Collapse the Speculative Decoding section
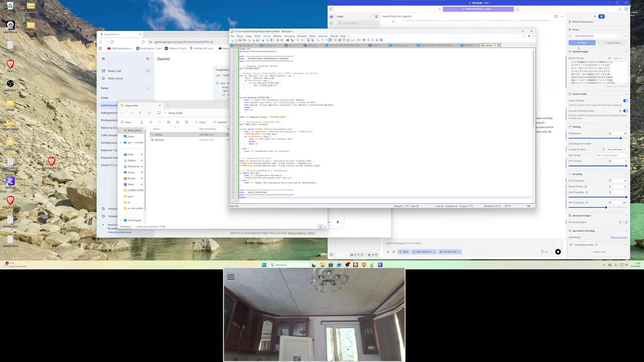Image resolution: width=644 pixels, height=362 pixels. (626, 231)
